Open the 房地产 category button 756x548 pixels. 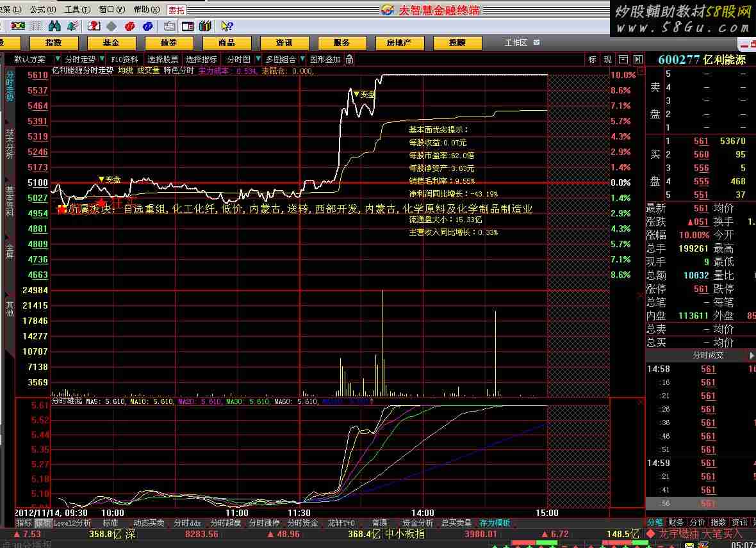tap(399, 43)
